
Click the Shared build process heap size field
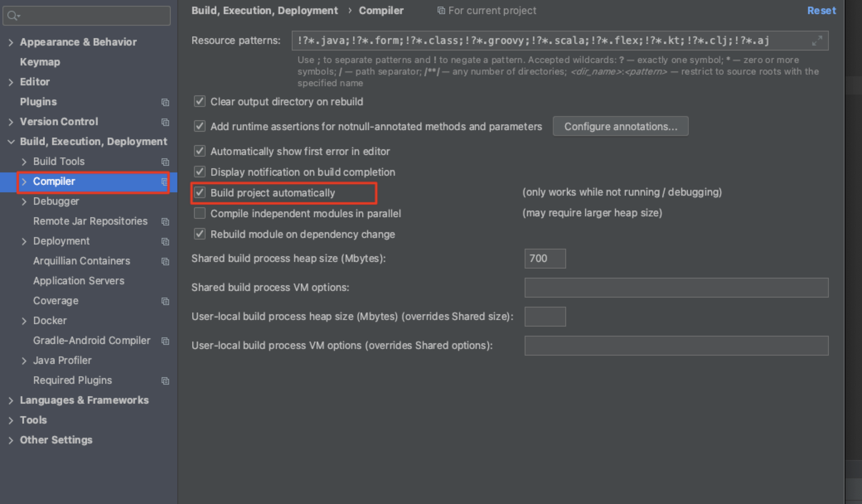[545, 259]
